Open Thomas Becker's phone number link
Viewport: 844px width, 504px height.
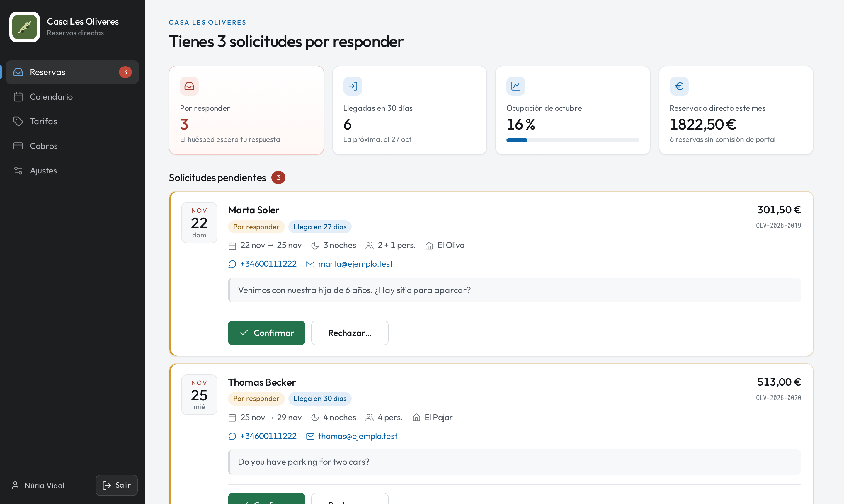click(268, 436)
